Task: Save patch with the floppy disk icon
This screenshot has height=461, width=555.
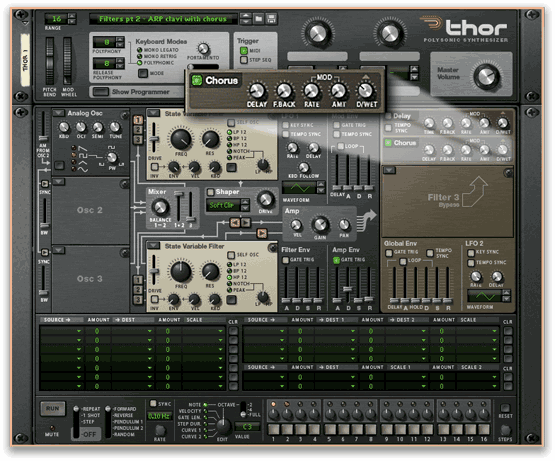Action: 271,18
